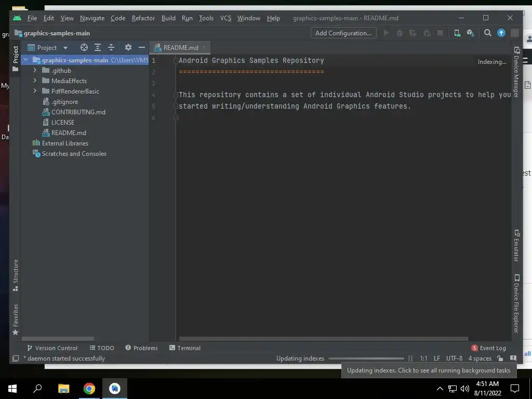Screen dimensions: 532x399
Task: Open the Event Log tool window
Action: point(488,348)
